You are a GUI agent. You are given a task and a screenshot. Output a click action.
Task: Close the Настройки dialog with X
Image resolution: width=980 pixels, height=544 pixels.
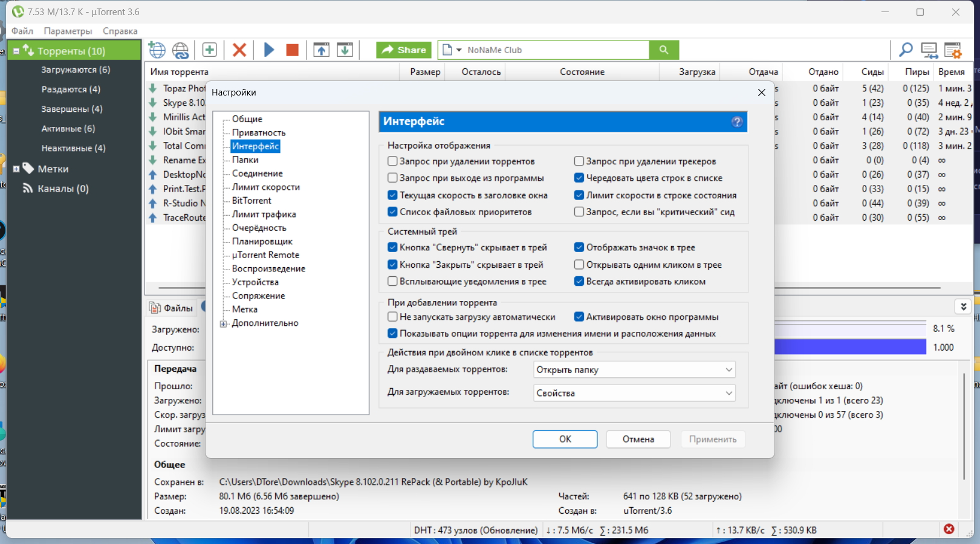[762, 92]
